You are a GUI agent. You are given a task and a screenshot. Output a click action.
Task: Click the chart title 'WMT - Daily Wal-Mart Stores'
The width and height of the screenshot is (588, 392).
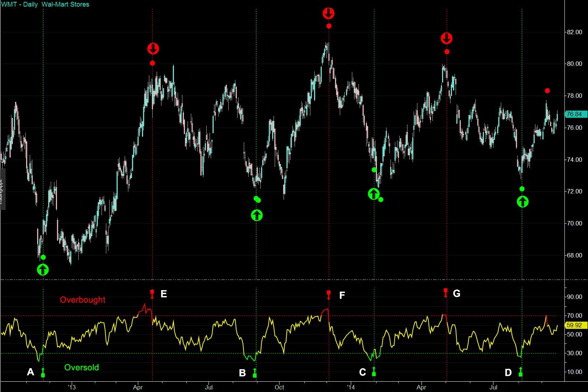tap(45, 4)
